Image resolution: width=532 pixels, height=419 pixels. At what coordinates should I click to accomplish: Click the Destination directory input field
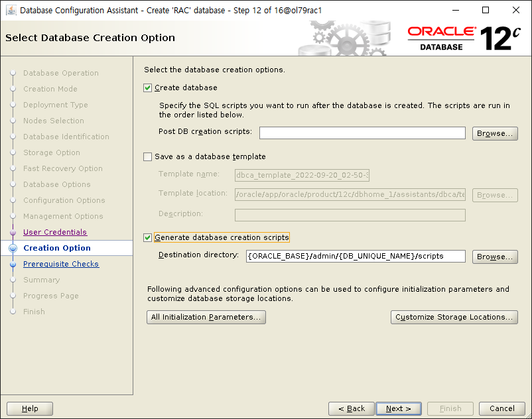tap(356, 257)
